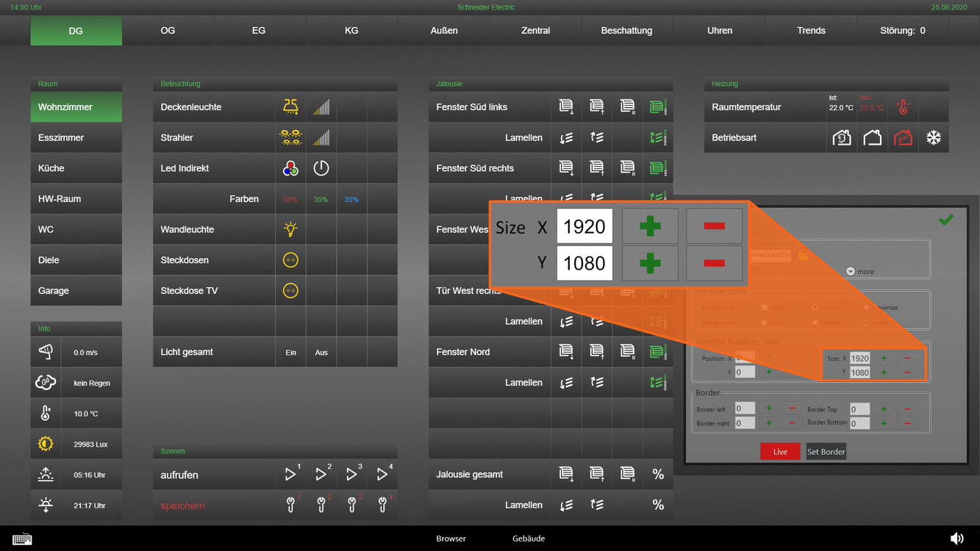
Task: Open the Außen tab
Action: click(443, 31)
